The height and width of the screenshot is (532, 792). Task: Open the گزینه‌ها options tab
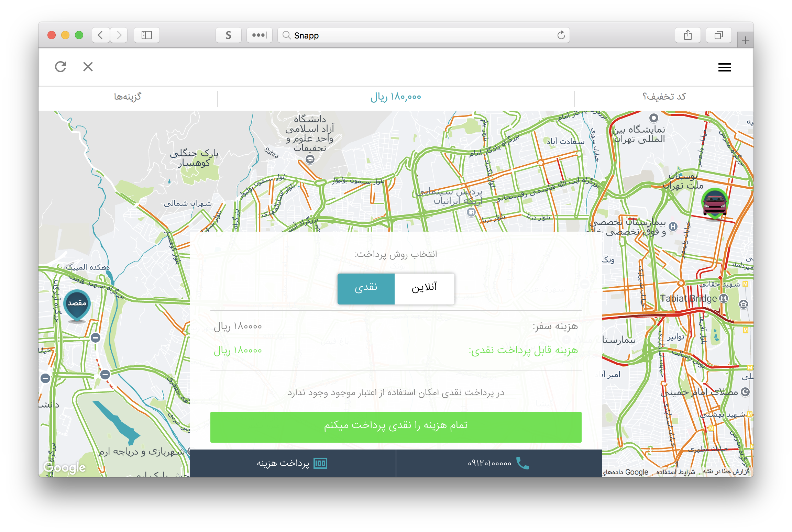pos(128,97)
